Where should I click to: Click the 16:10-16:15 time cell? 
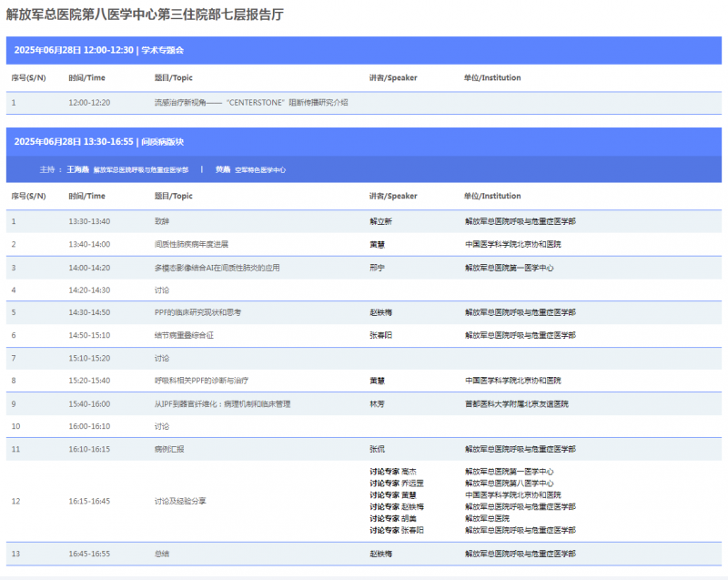coord(89,450)
